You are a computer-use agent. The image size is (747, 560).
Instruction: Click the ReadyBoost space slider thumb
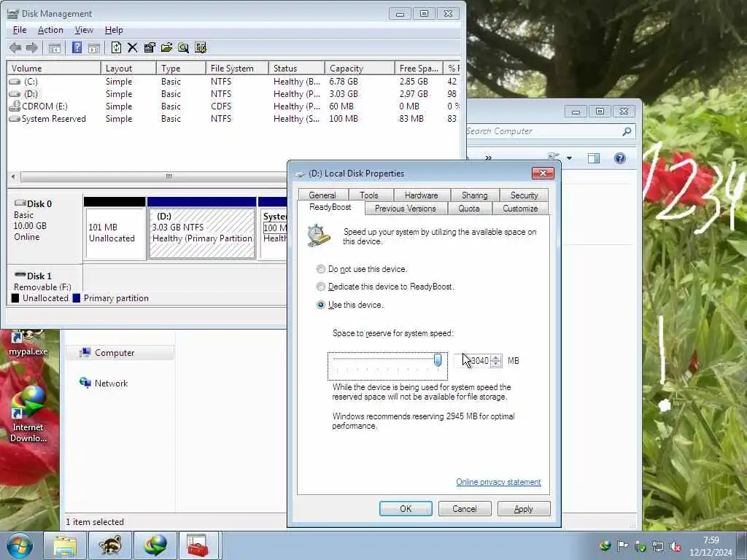[x=438, y=360]
